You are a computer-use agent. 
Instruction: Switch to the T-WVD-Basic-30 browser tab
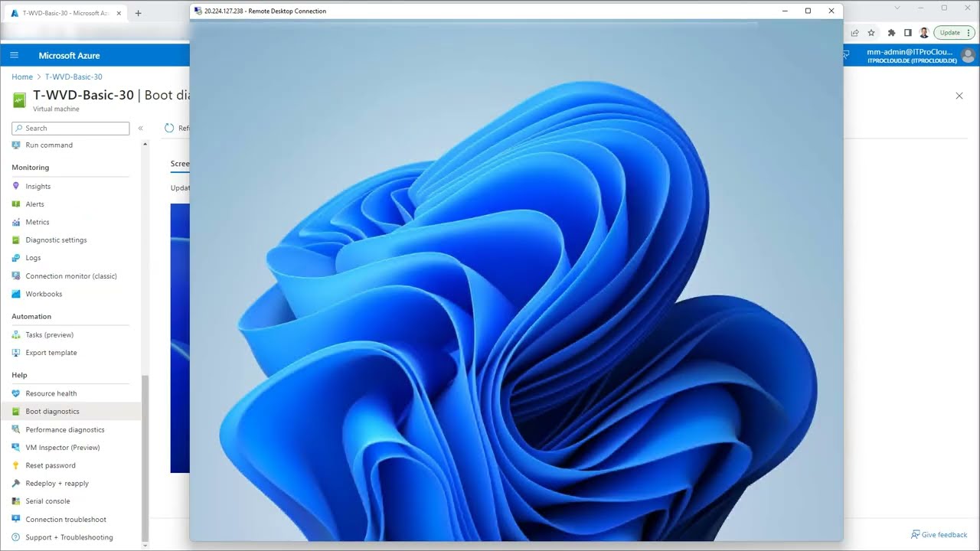[x=66, y=13]
